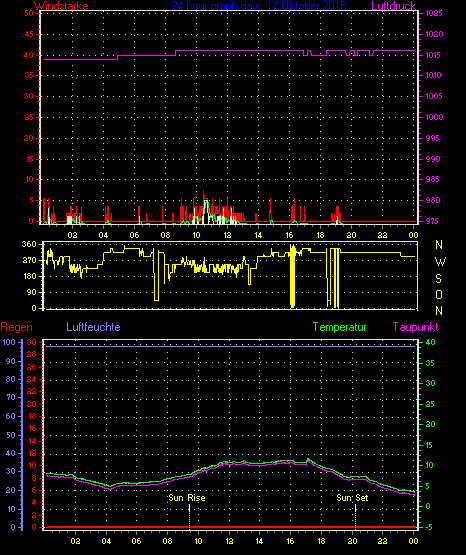Click the 985 value on pressure axis

click(x=433, y=179)
